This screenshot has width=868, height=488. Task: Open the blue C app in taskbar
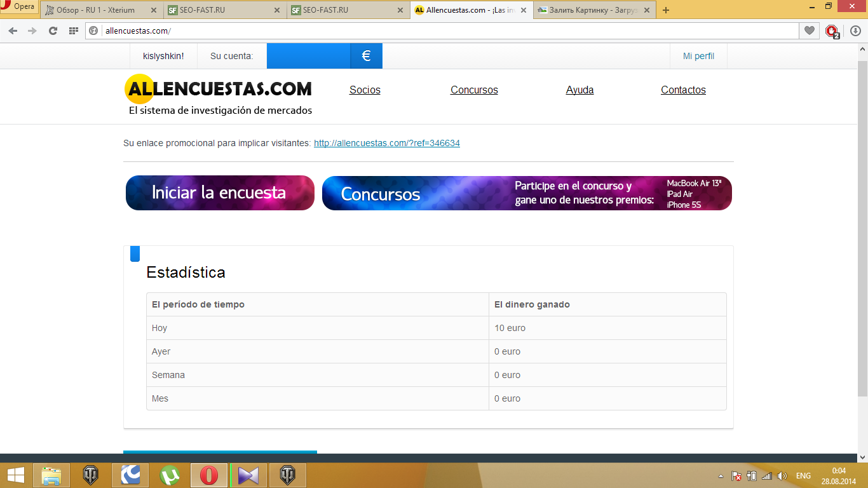(130, 475)
